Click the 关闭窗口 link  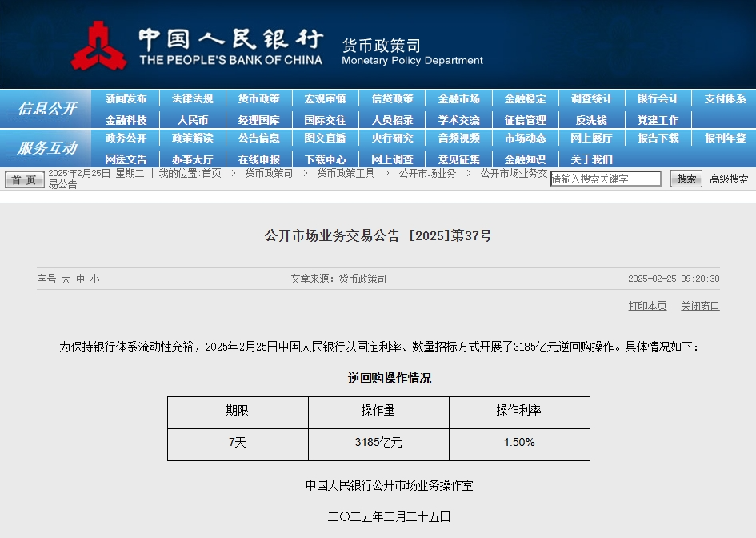(699, 306)
